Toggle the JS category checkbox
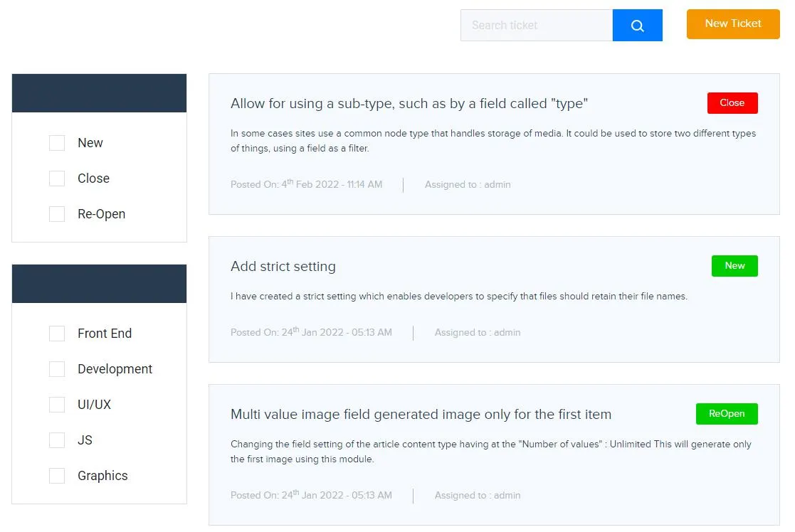The height and width of the screenshot is (532, 795). tap(57, 440)
